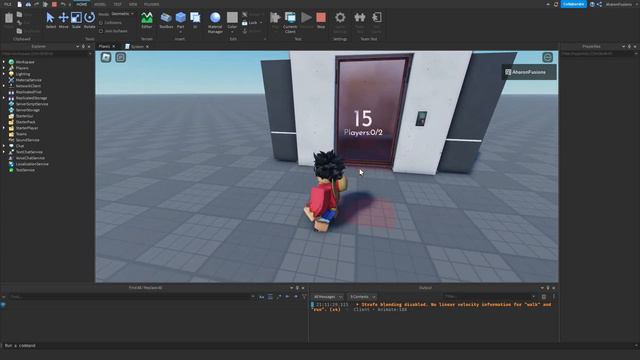
Task: Click the new file icon in the title bar
Action: tap(19, 4)
